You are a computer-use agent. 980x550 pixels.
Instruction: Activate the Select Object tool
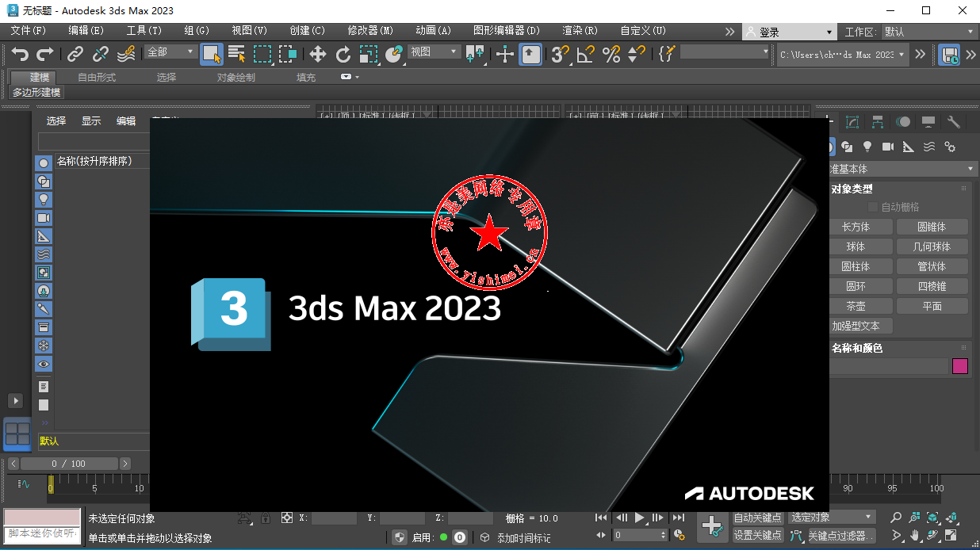tap(212, 54)
